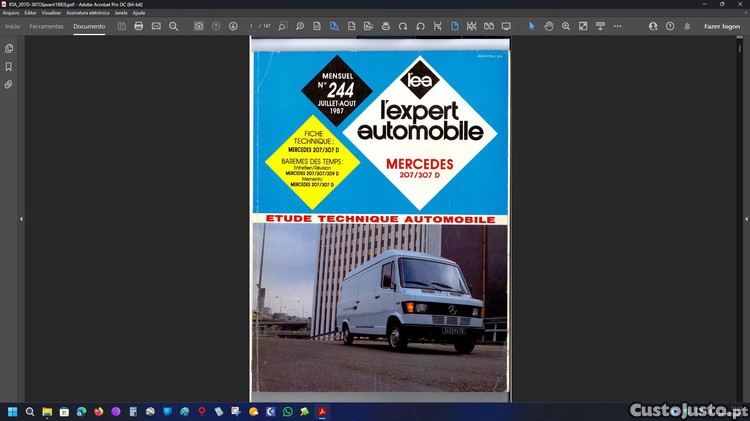Toggle the attachments paperclip panel
The width and height of the screenshot is (750, 421).
9,85
